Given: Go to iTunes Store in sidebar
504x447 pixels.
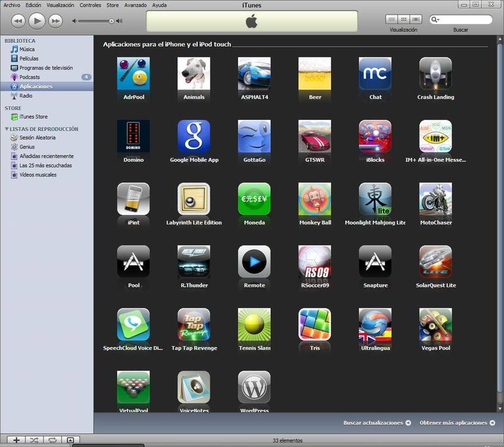Looking at the screenshot, I should point(33,117).
